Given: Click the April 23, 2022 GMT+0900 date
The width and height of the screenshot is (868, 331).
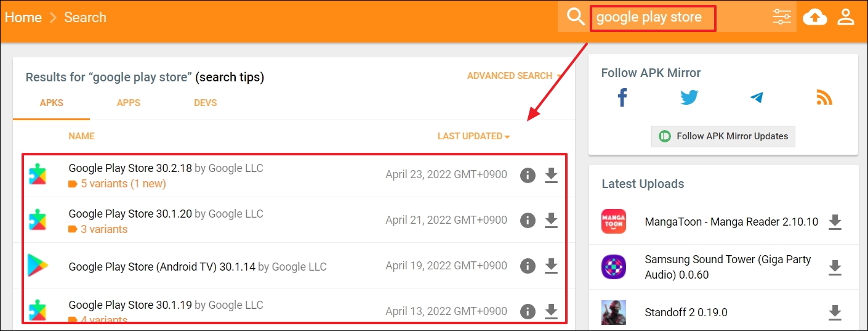Looking at the screenshot, I should coord(446,174).
